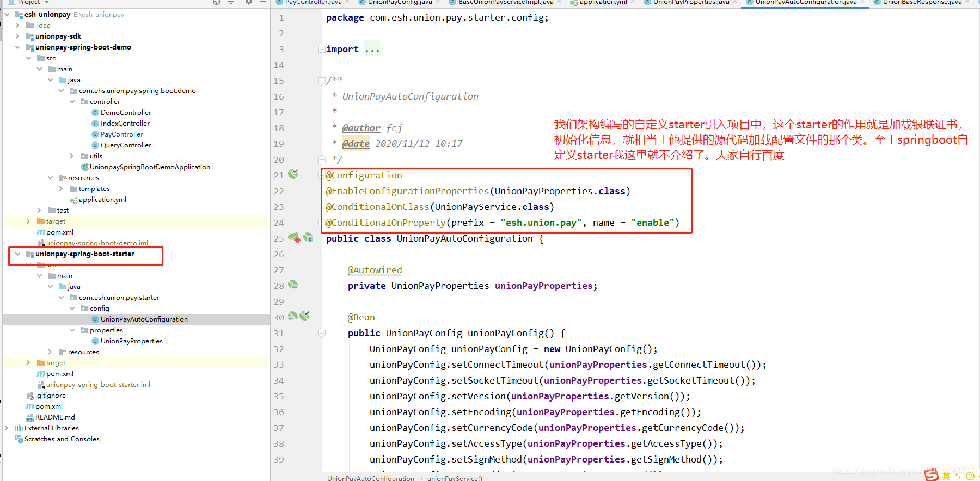Select UnionpaySpringBootDemoApplication in the project tree
This screenshot has width=980, height=481.
[x=150, y=167]
